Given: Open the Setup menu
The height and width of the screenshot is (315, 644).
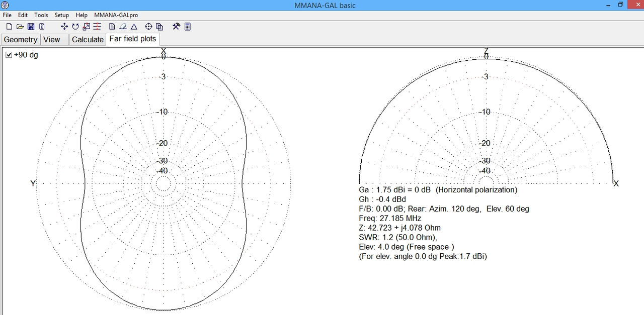Looking at the screenshot, I should point(62,15).
